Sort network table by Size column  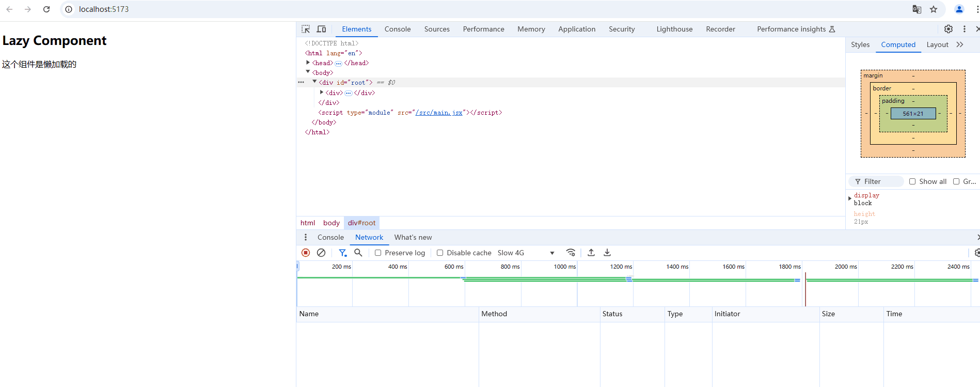click(851, 314)
